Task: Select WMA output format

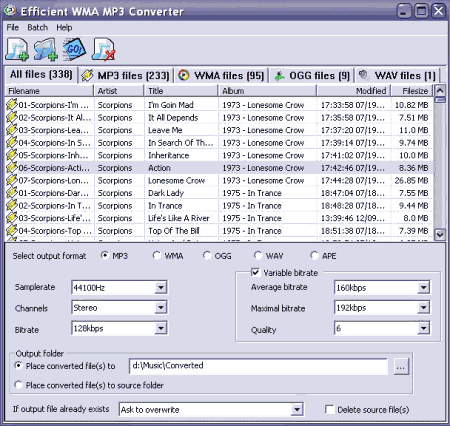Action: [x=156, y=256]
